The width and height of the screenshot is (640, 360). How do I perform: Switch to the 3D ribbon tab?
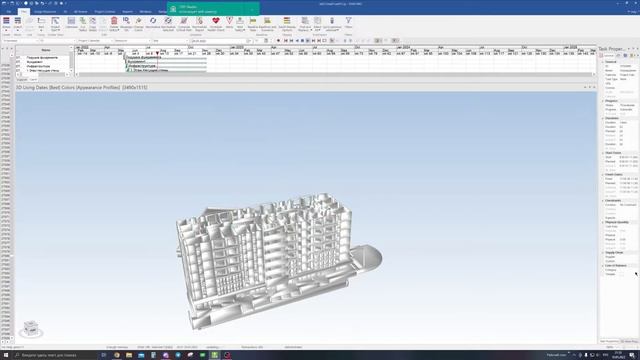[x=65, y=12]
